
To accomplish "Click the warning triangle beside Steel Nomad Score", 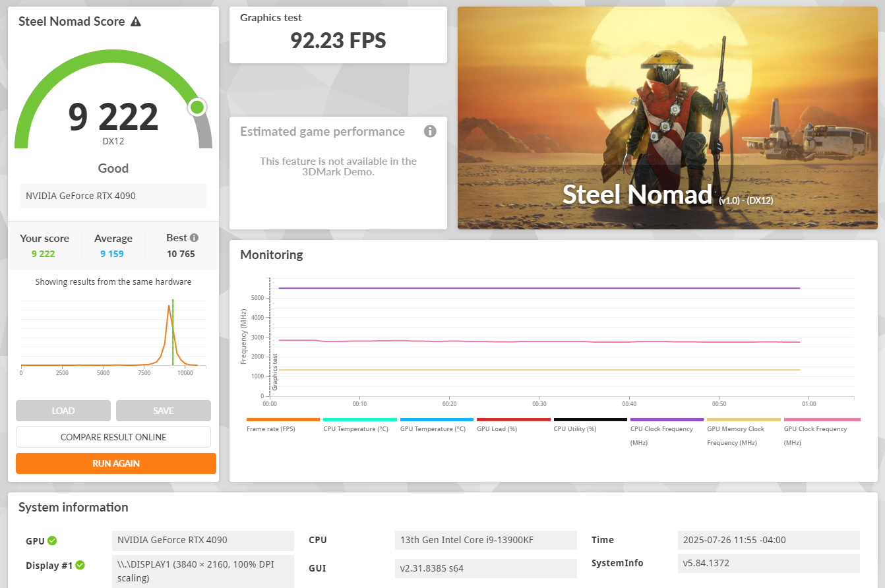I will pyautogui.click(x=136, y=21).
